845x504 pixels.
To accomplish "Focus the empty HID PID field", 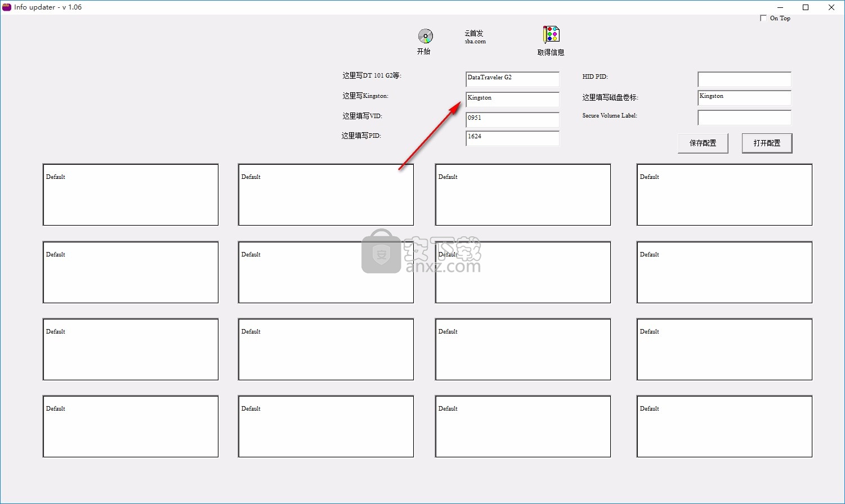I will pos(744,79).
